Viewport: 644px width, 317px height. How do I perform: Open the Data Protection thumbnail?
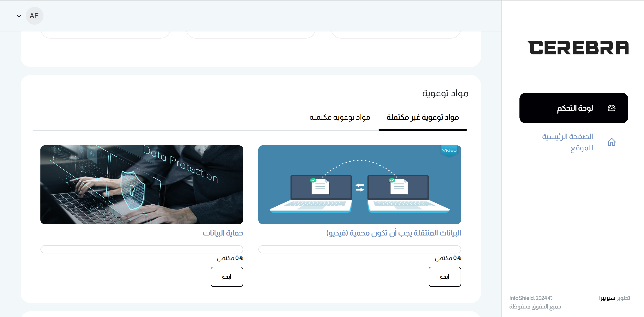[142, 185]
